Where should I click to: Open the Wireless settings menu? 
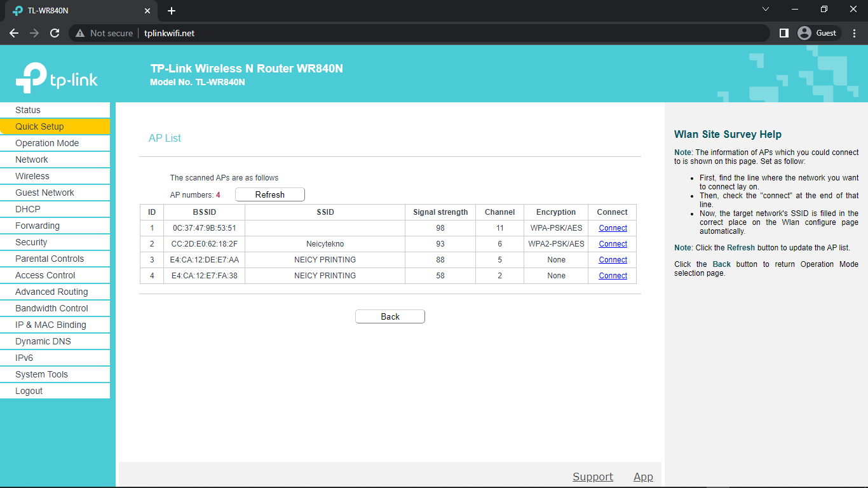pyautogui.click(x=55, y=176)
